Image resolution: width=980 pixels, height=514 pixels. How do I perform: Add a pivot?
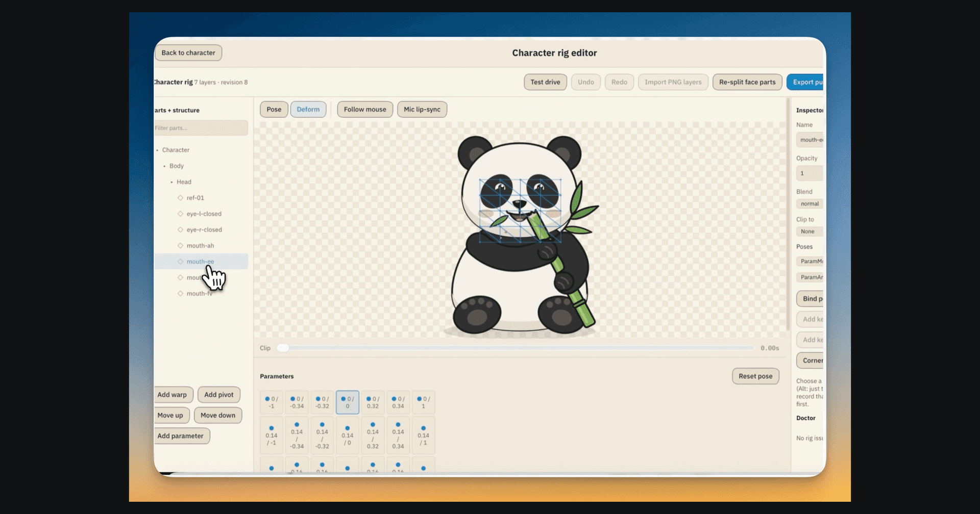pos(219,395)
